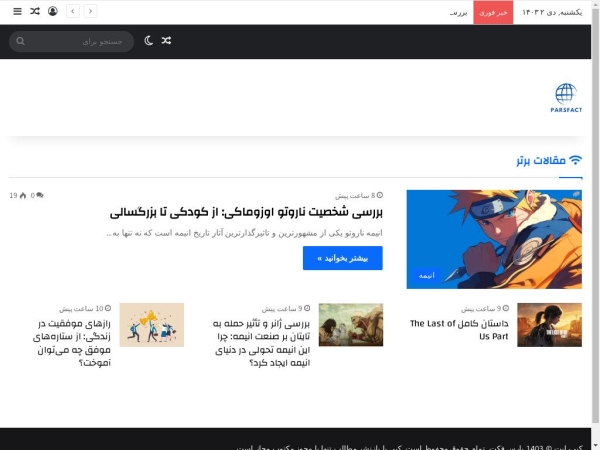The width and height of the screenshot is (600, 450).
Task: Open داستان کامل The Last of Us link
Action: (x=459, y=330)
